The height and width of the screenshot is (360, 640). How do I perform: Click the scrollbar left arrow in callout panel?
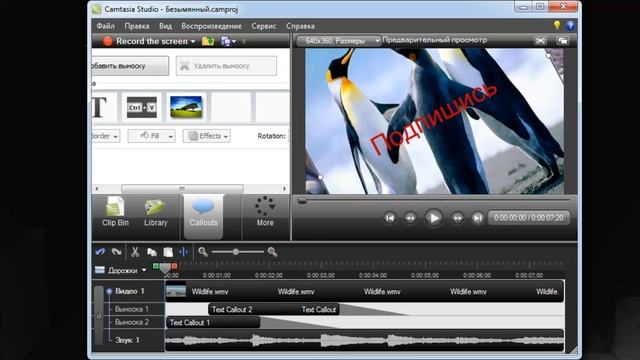(x=97, y=189)
